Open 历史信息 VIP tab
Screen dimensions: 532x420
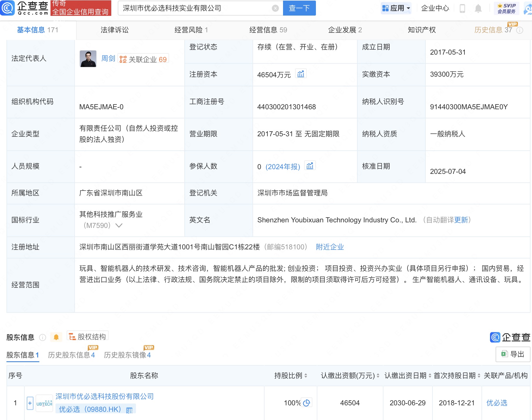(x=493, y=30)
